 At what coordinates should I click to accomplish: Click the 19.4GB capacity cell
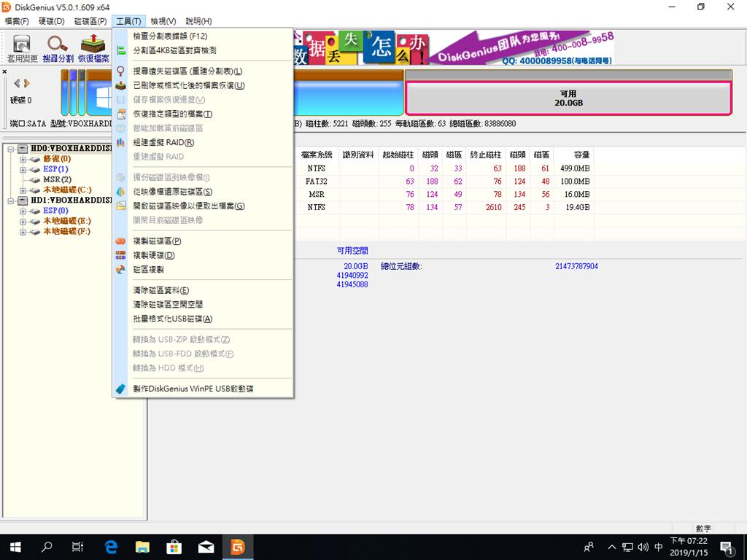coord(574,207)
